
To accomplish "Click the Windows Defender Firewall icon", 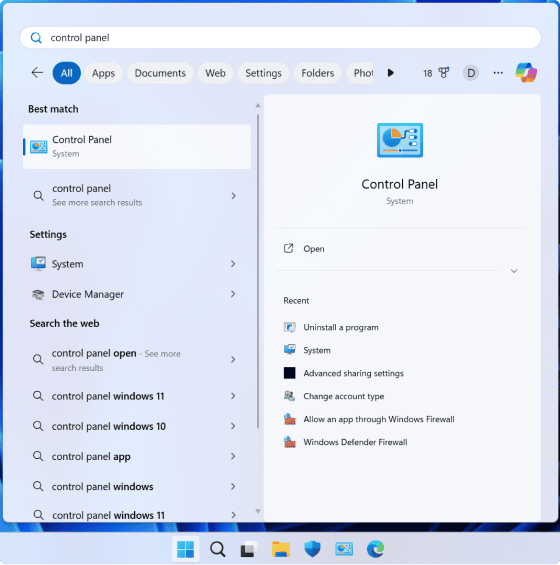I will pyautogui.click(x=289, y=442).
